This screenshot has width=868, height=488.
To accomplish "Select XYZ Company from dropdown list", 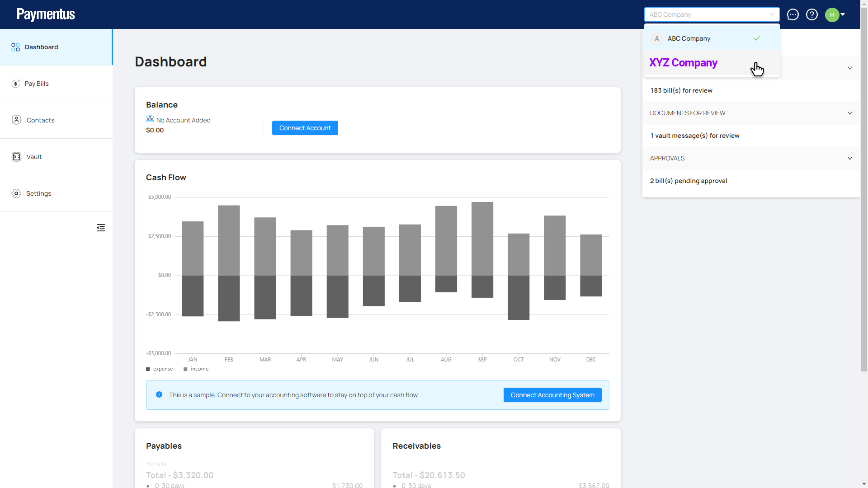I will (x=684, y=63).
